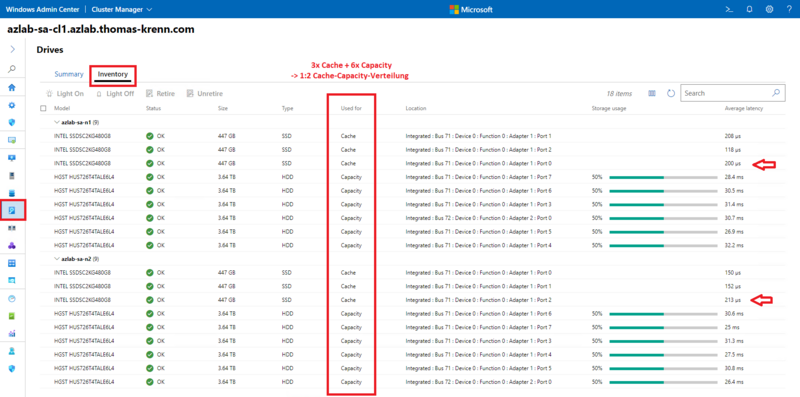800x397 pixels.
Task: Click storage usage bar in the 28.4 ms row
Action: (663, 177)
